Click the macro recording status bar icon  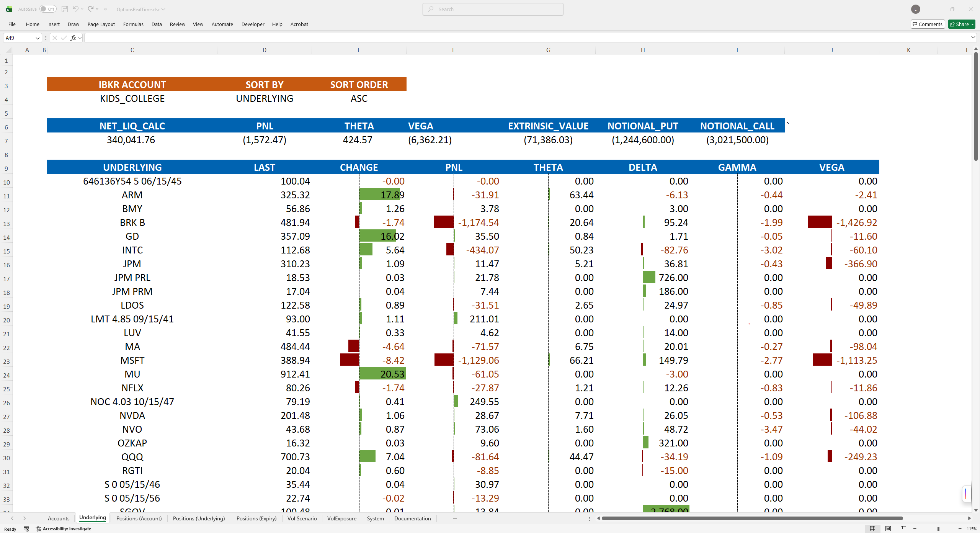click(x=26, y=529)
